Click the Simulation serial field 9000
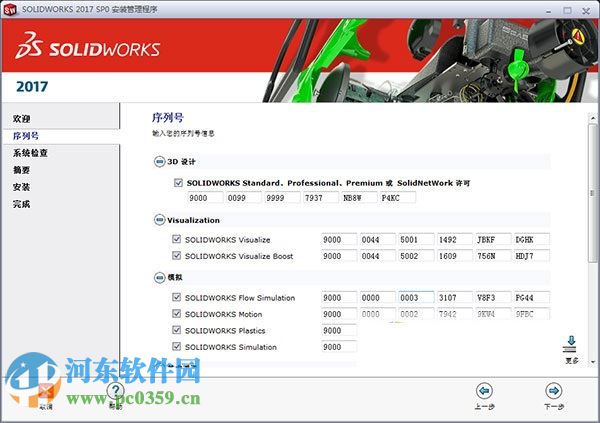600x423 pixels. point(339,347)
